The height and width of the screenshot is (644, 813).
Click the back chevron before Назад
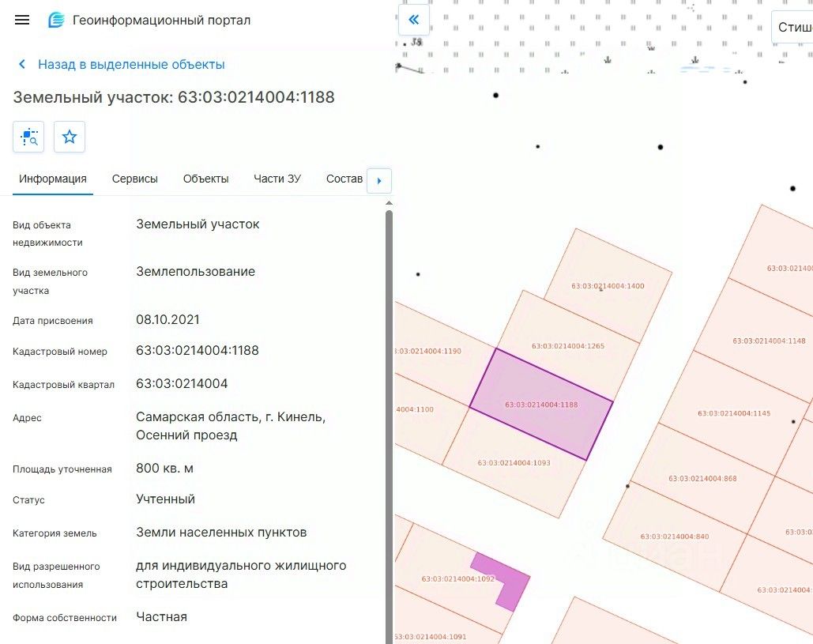pos(22,64)
